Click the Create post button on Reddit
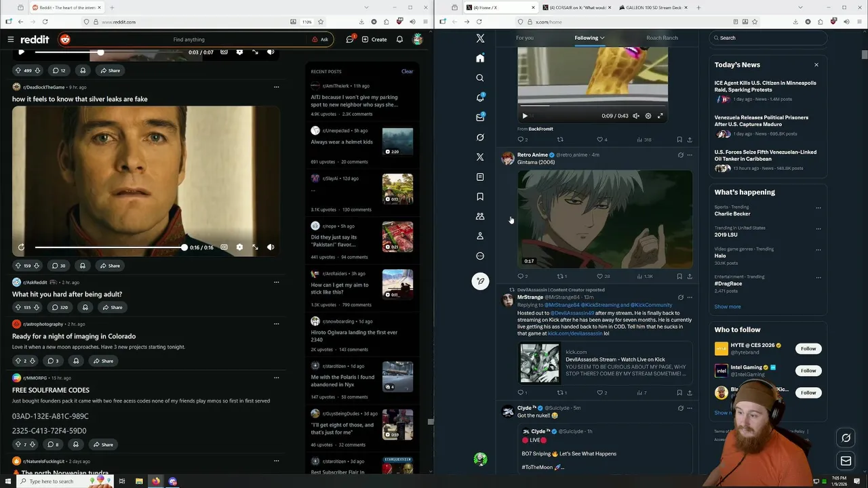 pyautogui.click(x=374, y=39)
